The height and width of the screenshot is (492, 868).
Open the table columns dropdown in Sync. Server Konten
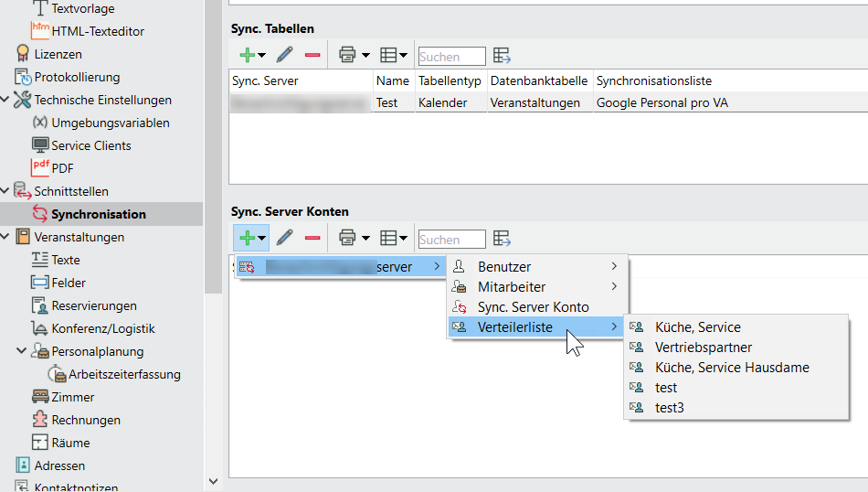393,239
